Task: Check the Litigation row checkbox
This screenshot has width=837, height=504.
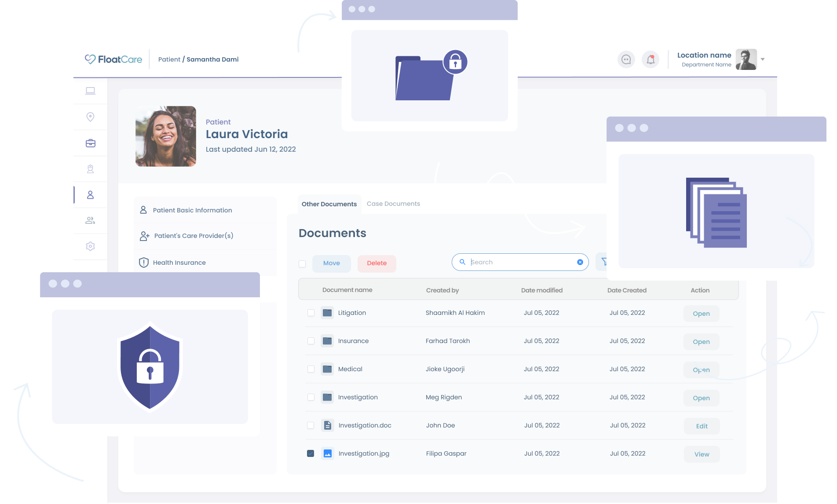Action: click(311, 313)
